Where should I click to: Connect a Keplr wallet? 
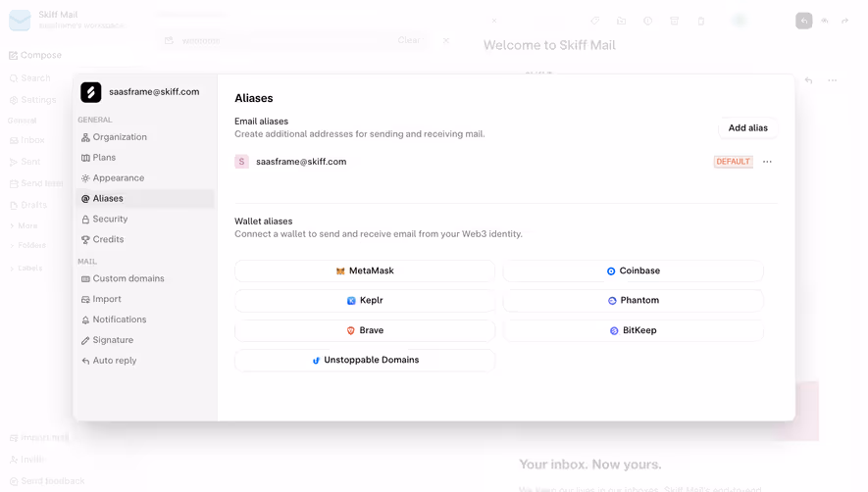365,300
